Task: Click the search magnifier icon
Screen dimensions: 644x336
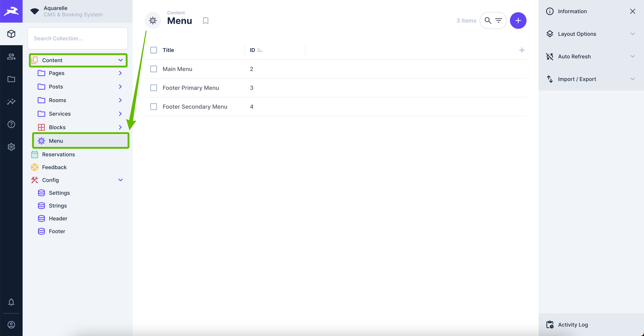Action: (488, 21)
